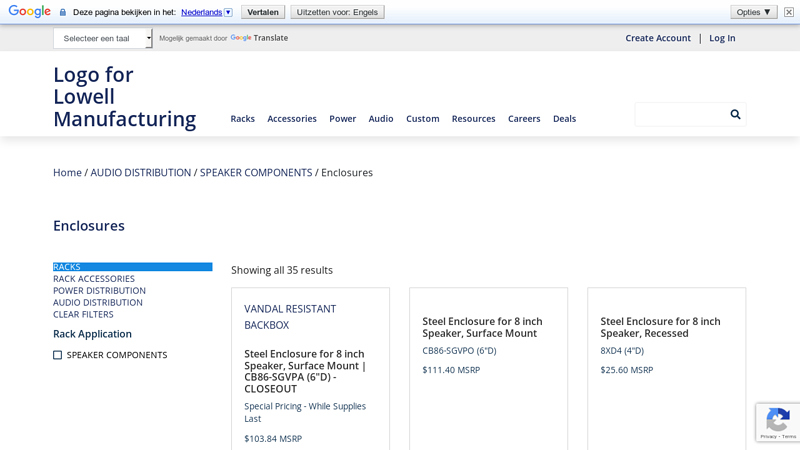This screenshot has height=450, width=800.
Task: Click inside the site search field
Action: point(680,115)
